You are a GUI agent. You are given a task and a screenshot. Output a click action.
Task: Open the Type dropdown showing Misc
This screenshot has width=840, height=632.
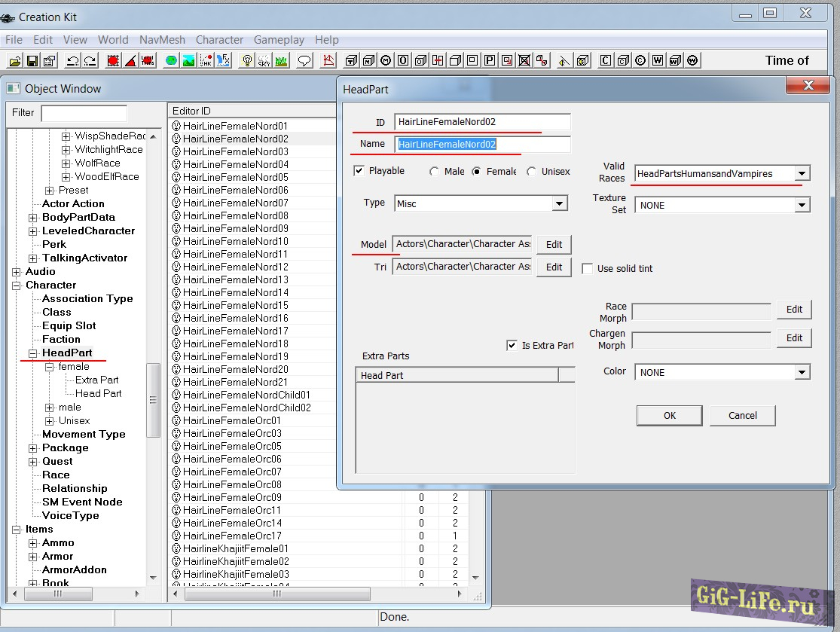point(559,203)
